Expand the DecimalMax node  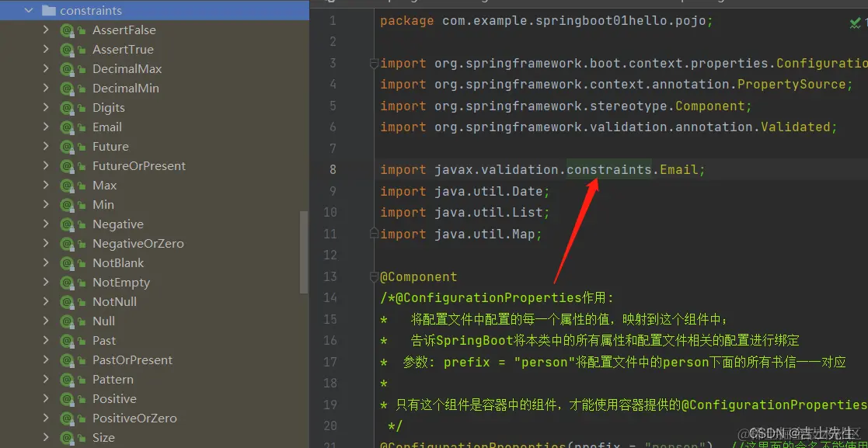[x=46, y=68]
